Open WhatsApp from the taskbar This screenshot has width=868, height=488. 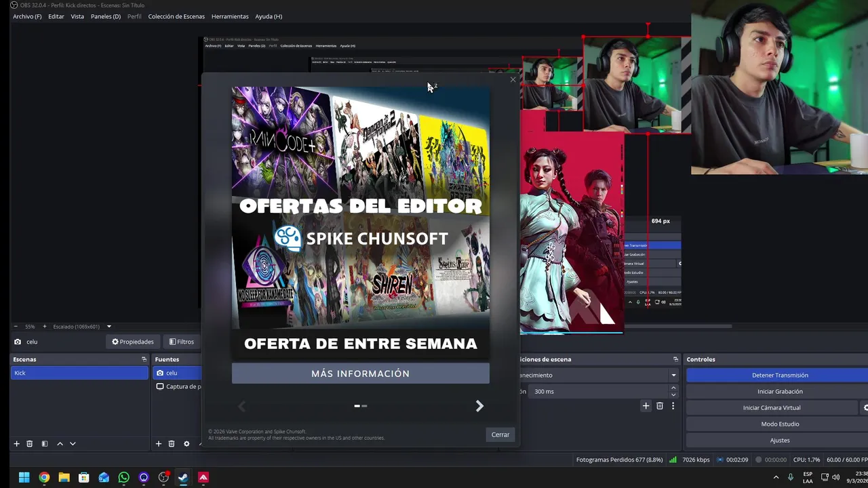point(123,477)
